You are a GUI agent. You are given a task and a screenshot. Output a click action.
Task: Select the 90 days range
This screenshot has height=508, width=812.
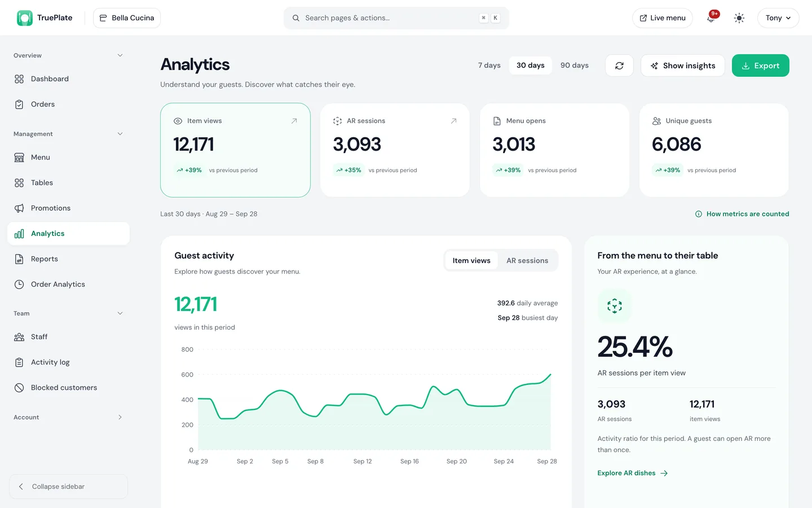[x=575, y=65]
